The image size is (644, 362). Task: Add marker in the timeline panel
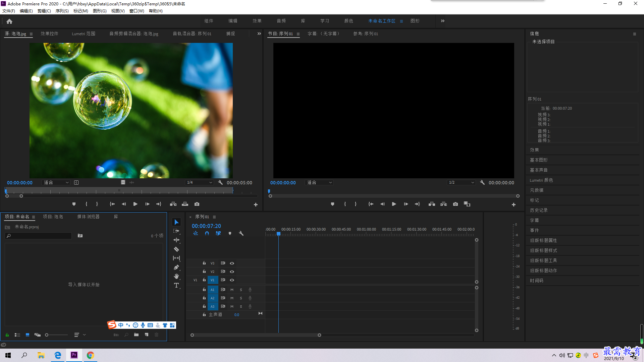coord(230,233)
